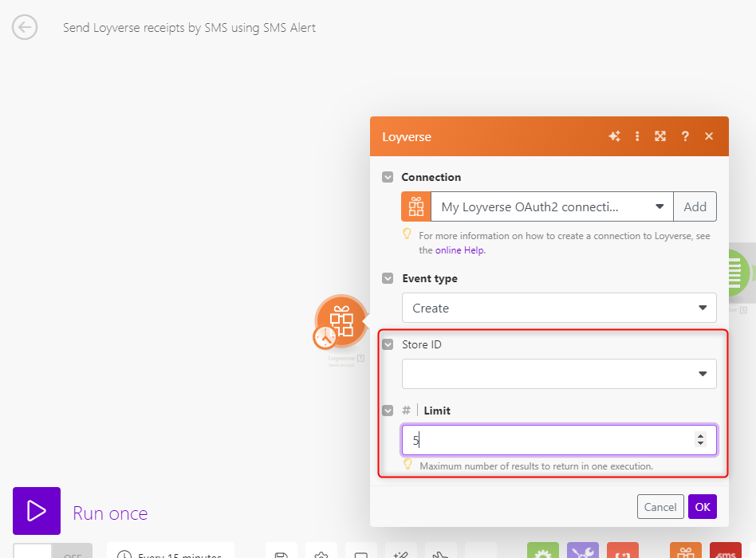The image size is (756, 558).
Task: Click the Loyverse module node on canvas
Action: coord(342,319)
